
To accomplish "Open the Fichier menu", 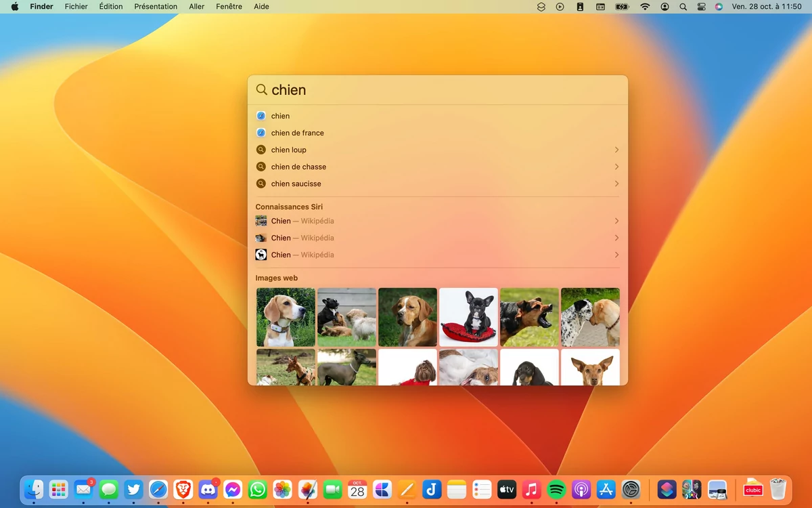I will pos(76,7).
